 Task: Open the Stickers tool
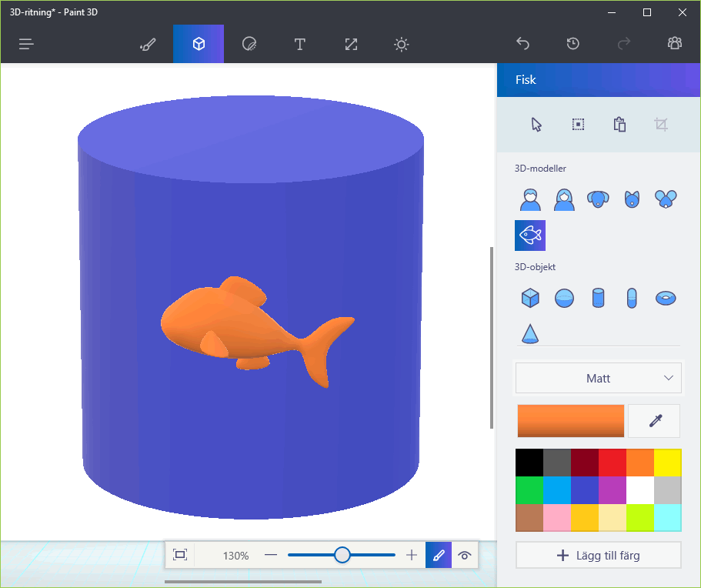249,44
